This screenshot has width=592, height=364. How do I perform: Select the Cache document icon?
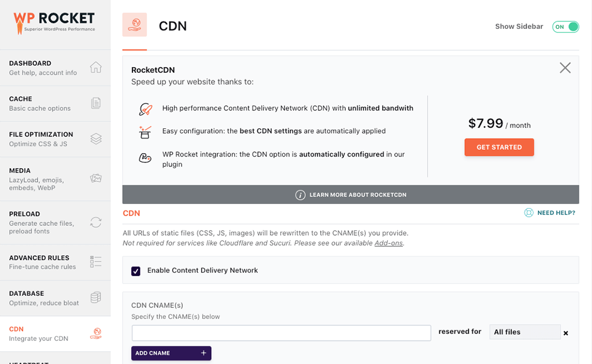pos(95,103)
